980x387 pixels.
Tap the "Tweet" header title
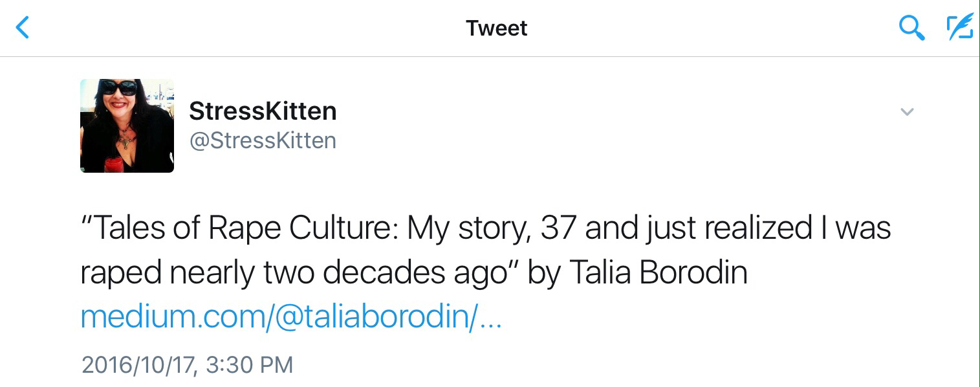pyautogui.click(x=496, y=28)
